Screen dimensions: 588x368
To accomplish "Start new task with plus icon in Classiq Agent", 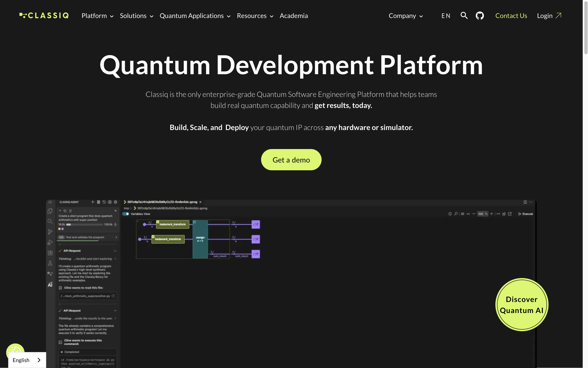I will tap(93, 202).
